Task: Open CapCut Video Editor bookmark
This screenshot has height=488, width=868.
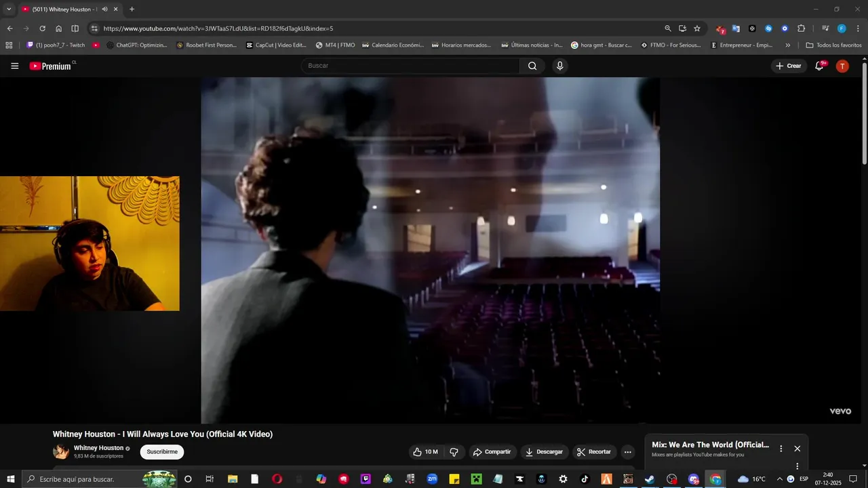Action: (x=276, y=45)
